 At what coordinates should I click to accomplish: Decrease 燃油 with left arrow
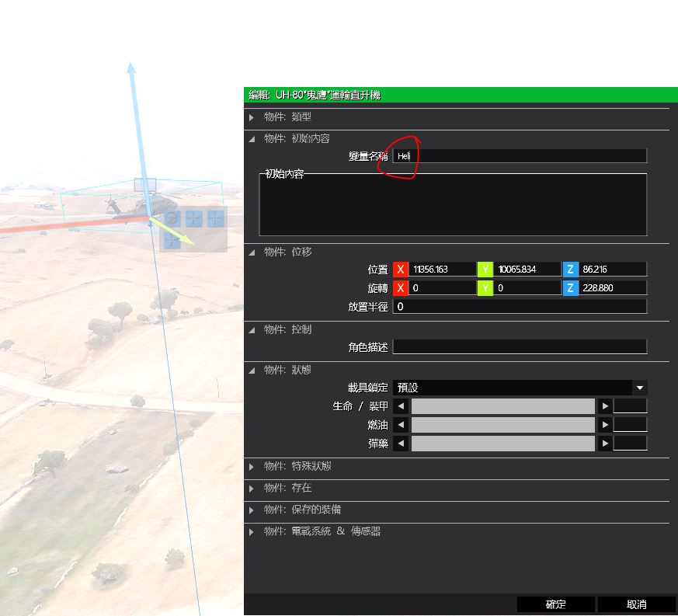click(401, 425)
